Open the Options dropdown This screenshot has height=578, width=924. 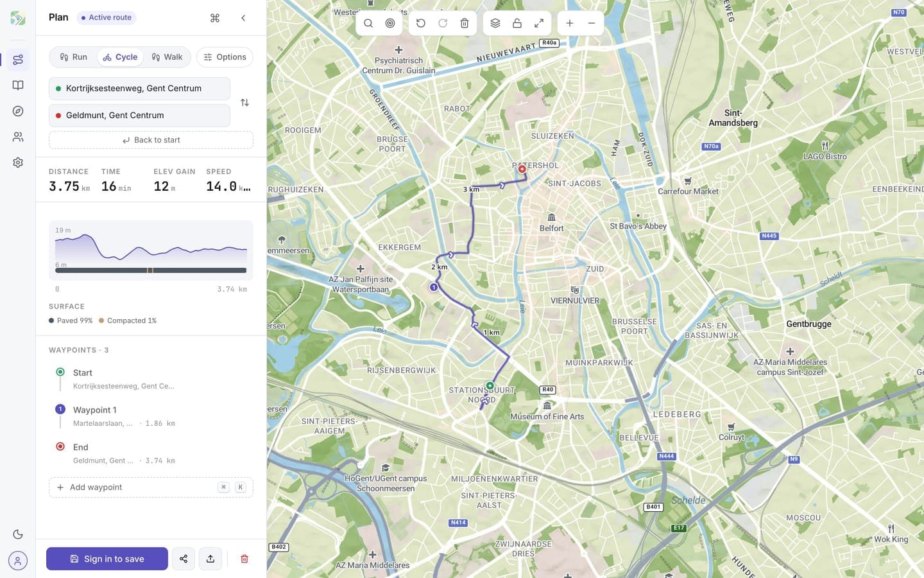point(225,57)
